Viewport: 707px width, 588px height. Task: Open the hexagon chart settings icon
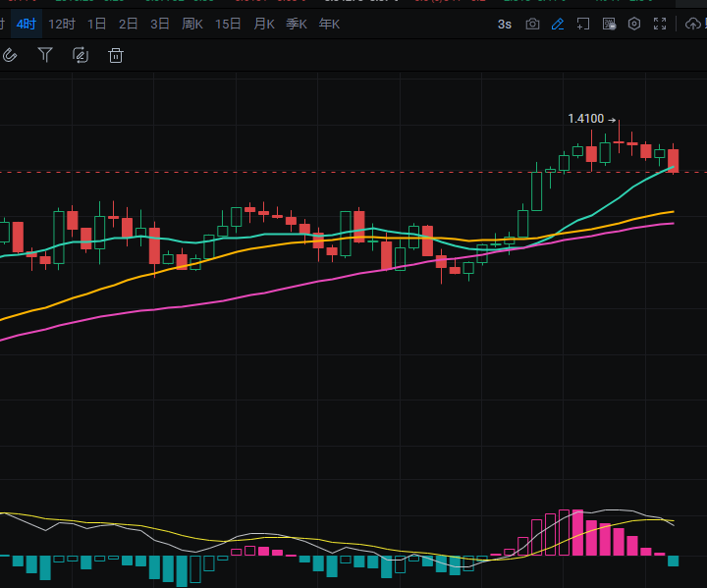coord(634,24)
